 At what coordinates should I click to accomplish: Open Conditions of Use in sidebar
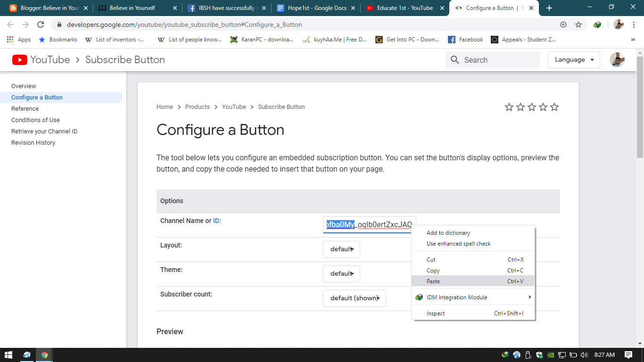[x=35, y=120]
